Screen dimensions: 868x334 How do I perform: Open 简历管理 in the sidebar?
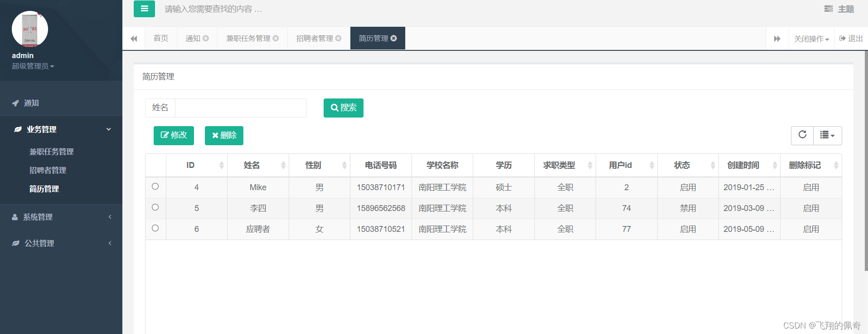(44, 189)
